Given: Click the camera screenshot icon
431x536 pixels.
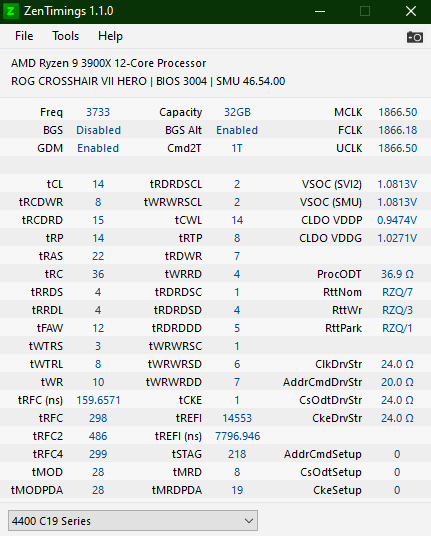Looking at the screenshot, I should click(415, 37).
